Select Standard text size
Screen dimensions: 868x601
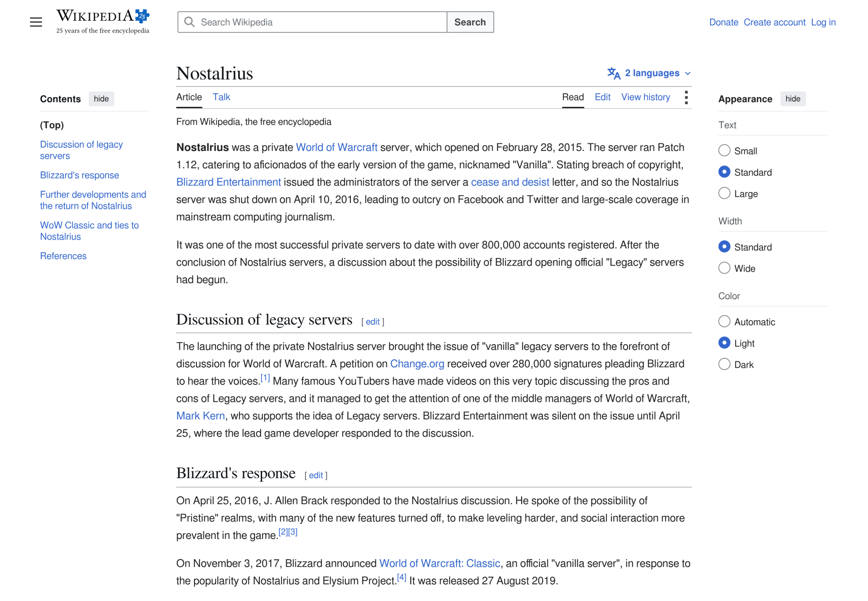pyautogui.click(x=724, y=172)
